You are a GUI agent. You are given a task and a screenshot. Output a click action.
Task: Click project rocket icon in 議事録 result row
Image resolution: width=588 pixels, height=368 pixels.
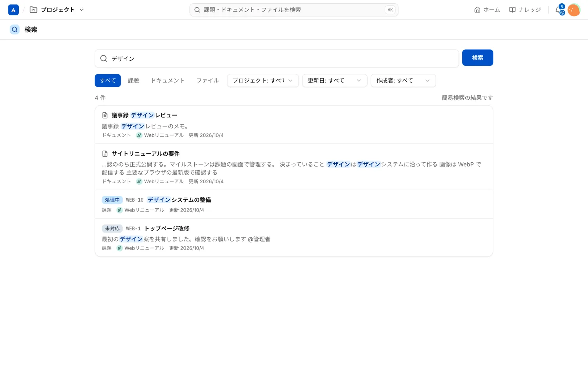[x=139, y=135]
